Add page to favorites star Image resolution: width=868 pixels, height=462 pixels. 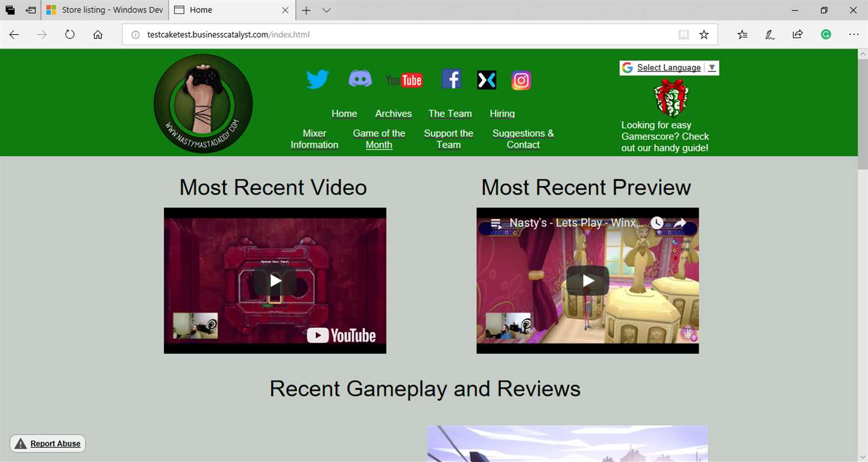point(704,34)
